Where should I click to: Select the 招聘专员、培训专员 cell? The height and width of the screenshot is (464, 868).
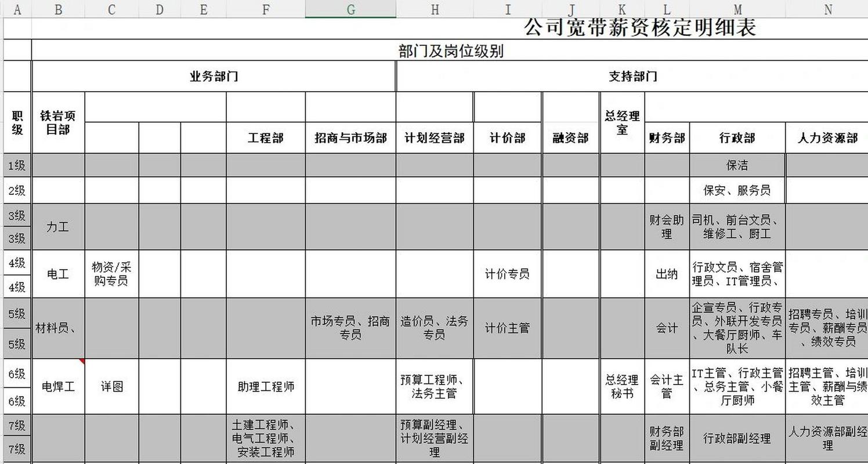tap(827, 328)
